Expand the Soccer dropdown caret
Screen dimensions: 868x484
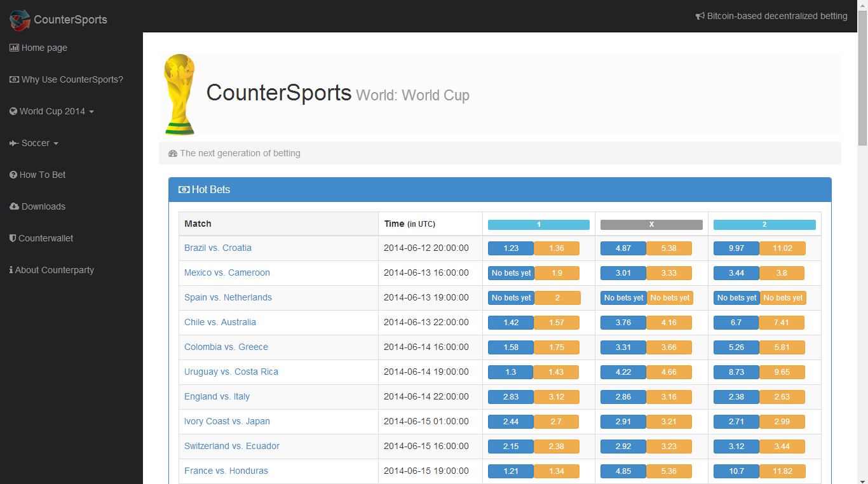tap(56, 144)
